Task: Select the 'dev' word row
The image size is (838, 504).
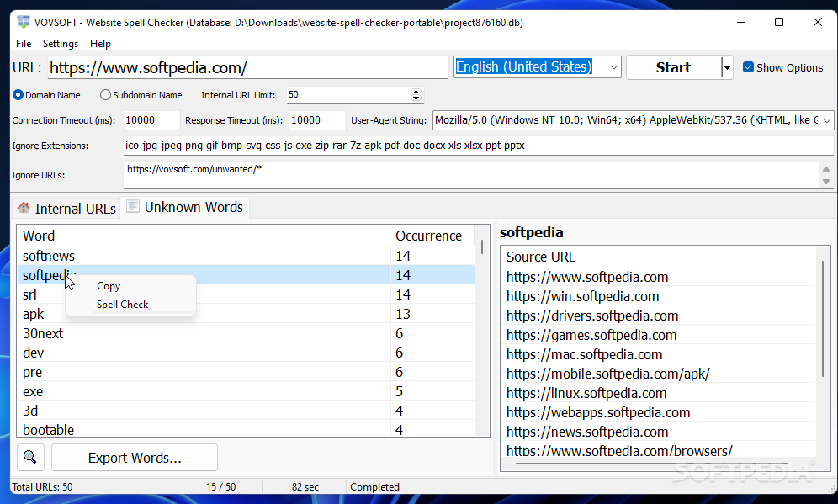Action: (x=247, y=353)
